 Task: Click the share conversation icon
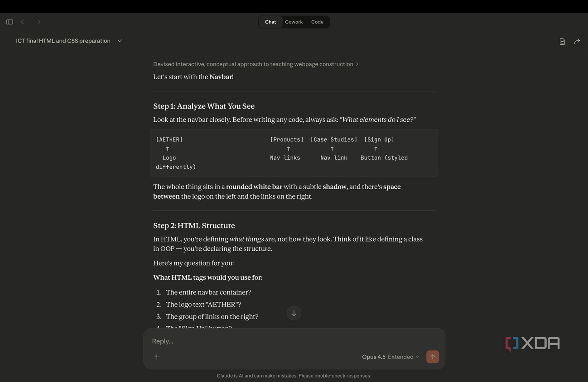coord(577,41)
